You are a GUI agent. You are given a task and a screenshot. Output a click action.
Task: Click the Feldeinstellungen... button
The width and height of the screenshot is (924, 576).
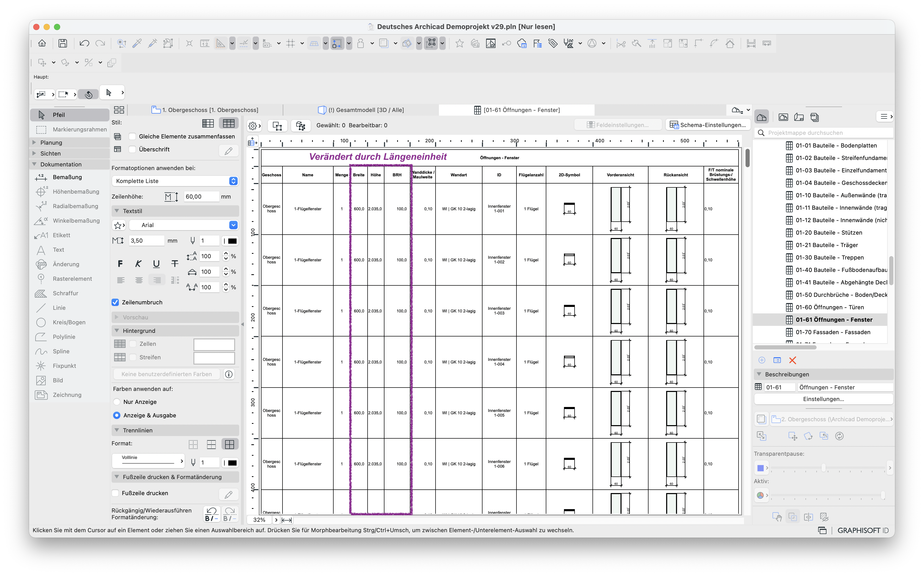coord(618,125)
